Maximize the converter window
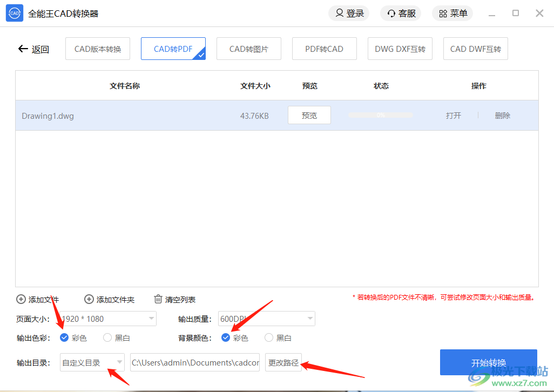 coord(516,13)
